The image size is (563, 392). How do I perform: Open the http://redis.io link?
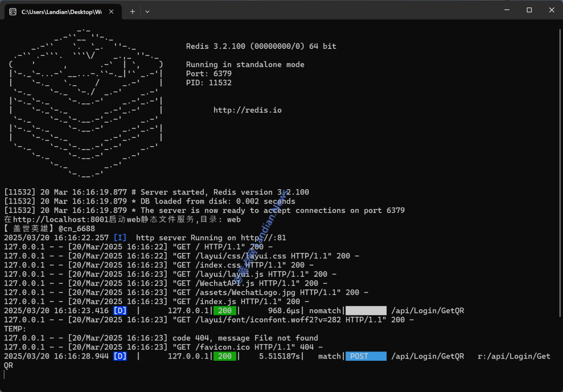pos(247,110)
